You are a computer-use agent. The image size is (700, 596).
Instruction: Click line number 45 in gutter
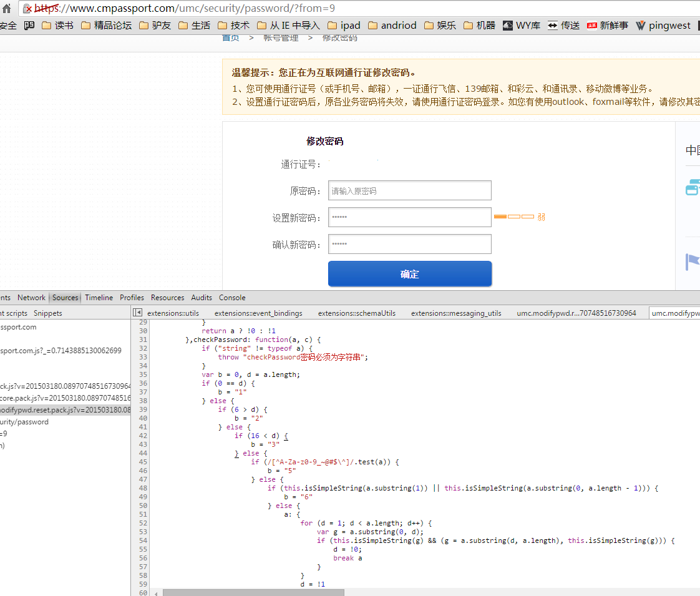(x=143, y=462)
